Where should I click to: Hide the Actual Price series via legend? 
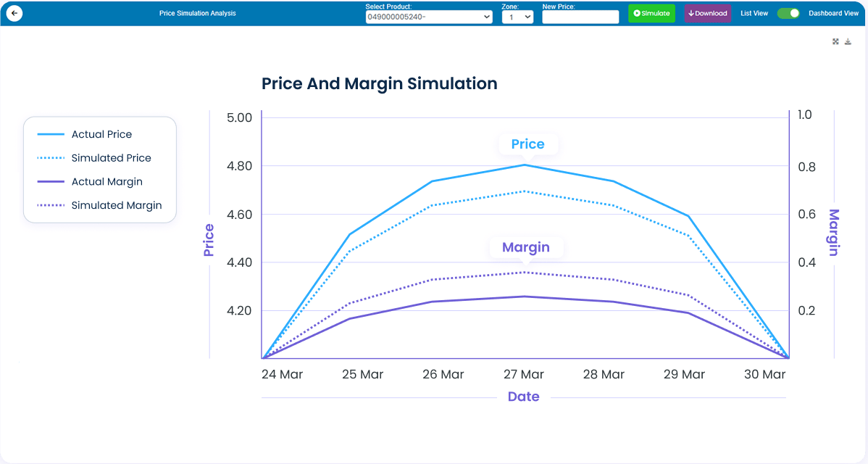coord(101,134)
